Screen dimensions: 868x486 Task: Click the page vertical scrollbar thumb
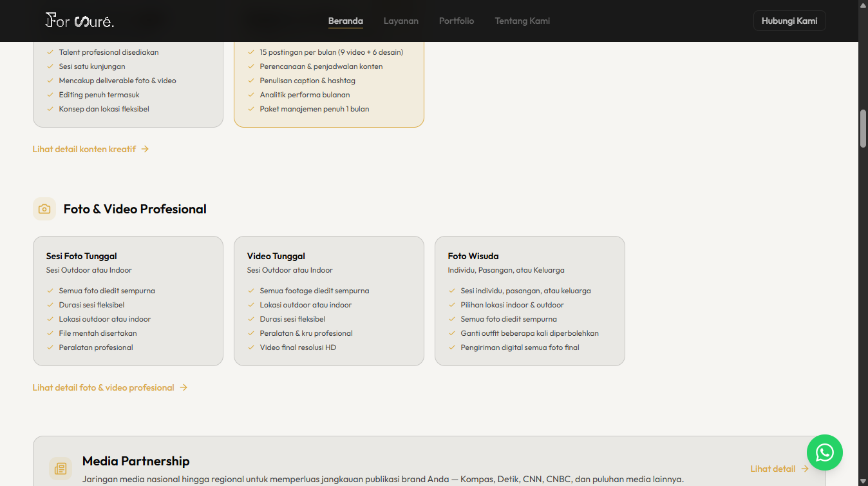[863, 129]
